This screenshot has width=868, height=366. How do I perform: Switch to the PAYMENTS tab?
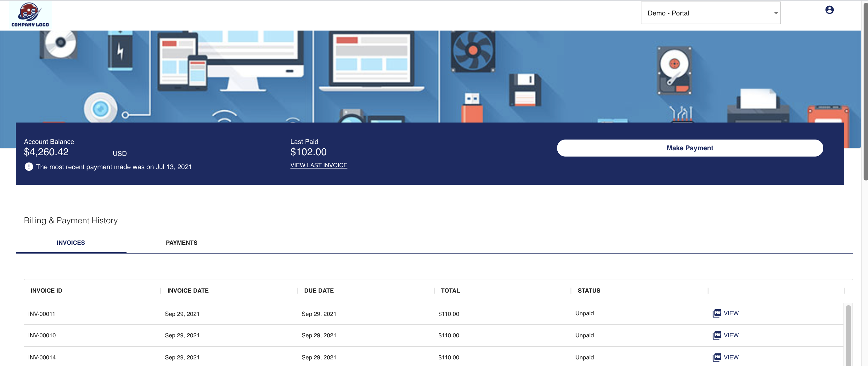[182, 243]
